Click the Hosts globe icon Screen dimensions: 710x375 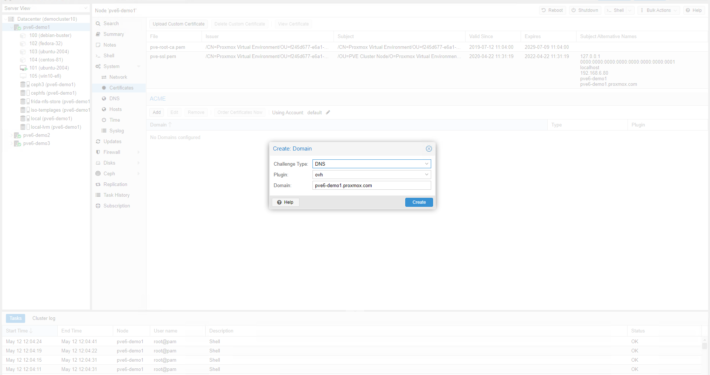104,109
